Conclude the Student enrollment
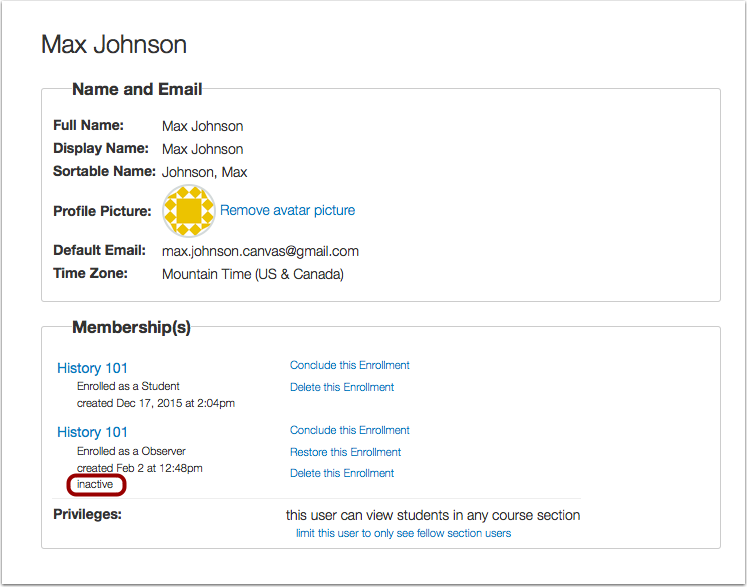 pyautogui.click(x=349, y=365)
